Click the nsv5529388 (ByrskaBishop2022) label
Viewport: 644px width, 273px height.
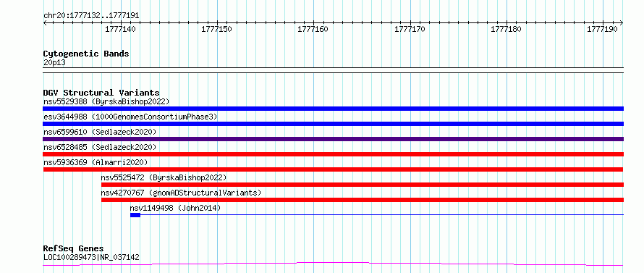point(106,101)
